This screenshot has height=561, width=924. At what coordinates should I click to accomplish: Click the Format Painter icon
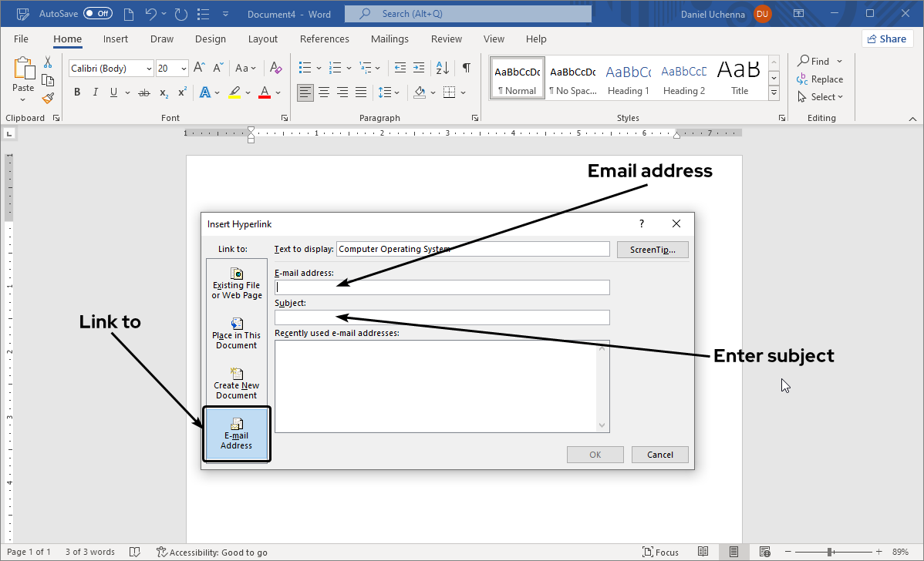click(48, 98)
